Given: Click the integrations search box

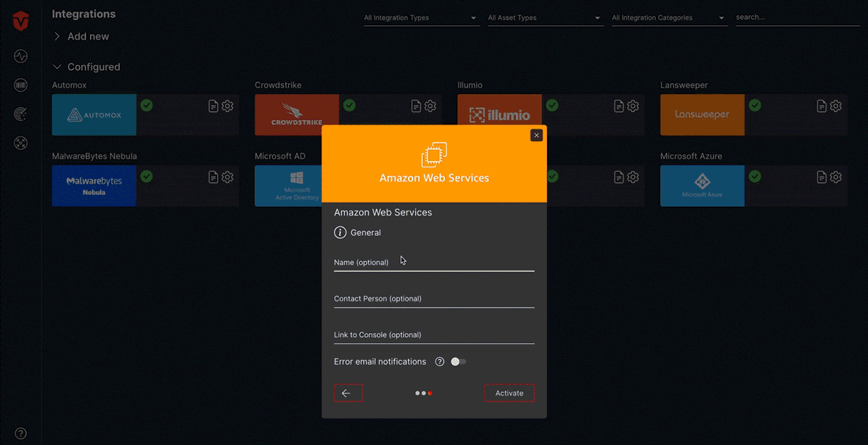Looking at the screenshot, I should pyautogui.click(x=798, y=17).
